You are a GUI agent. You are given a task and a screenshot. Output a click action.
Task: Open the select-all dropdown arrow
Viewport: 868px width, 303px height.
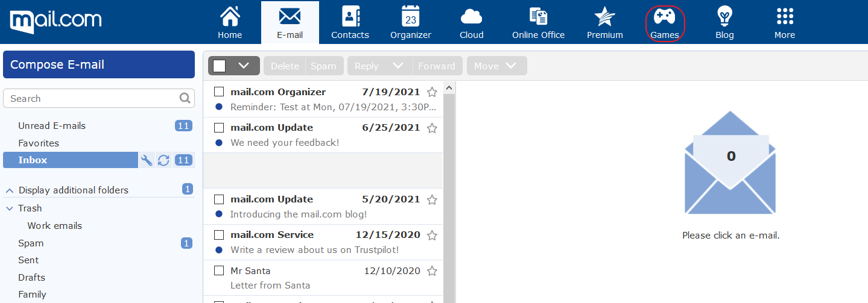tap(244, 66)
